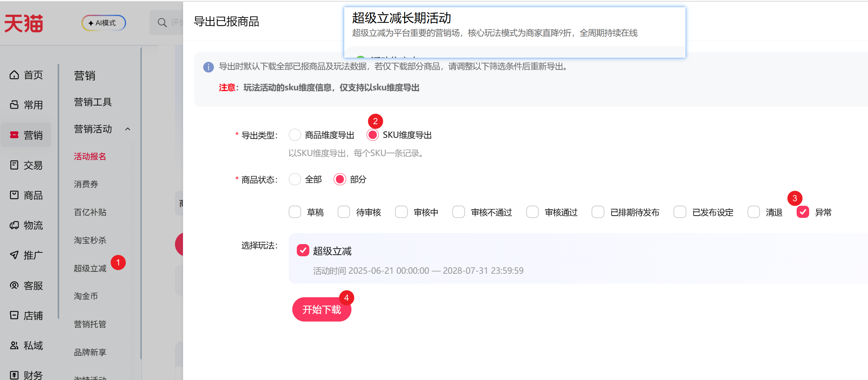The image size is (868, 380).
Task: Open 淘金币 submenu item
Action: pyautogui.click(x=86, y=296)
